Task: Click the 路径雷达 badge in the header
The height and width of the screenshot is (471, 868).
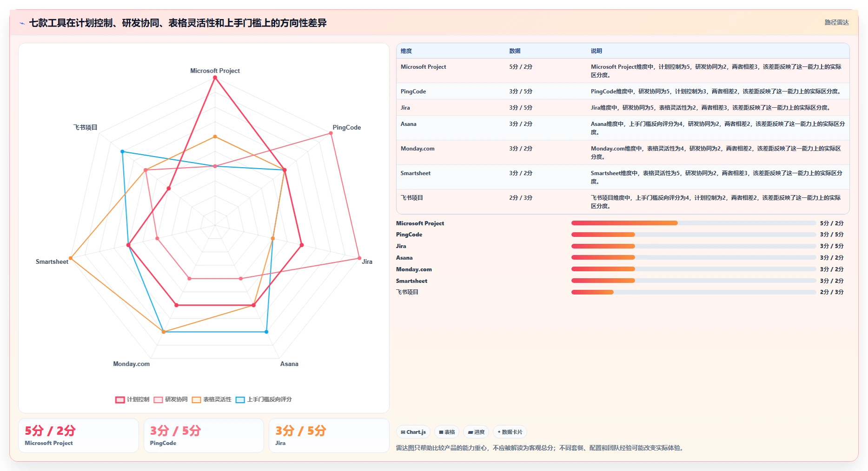Action: tap(836, 22)
